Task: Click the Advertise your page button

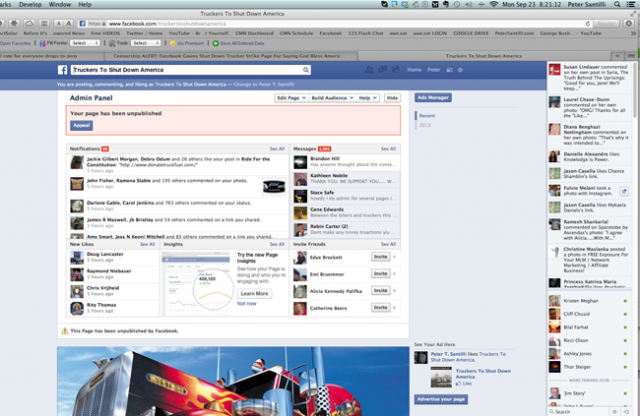Action: click(x=441, y=399)
